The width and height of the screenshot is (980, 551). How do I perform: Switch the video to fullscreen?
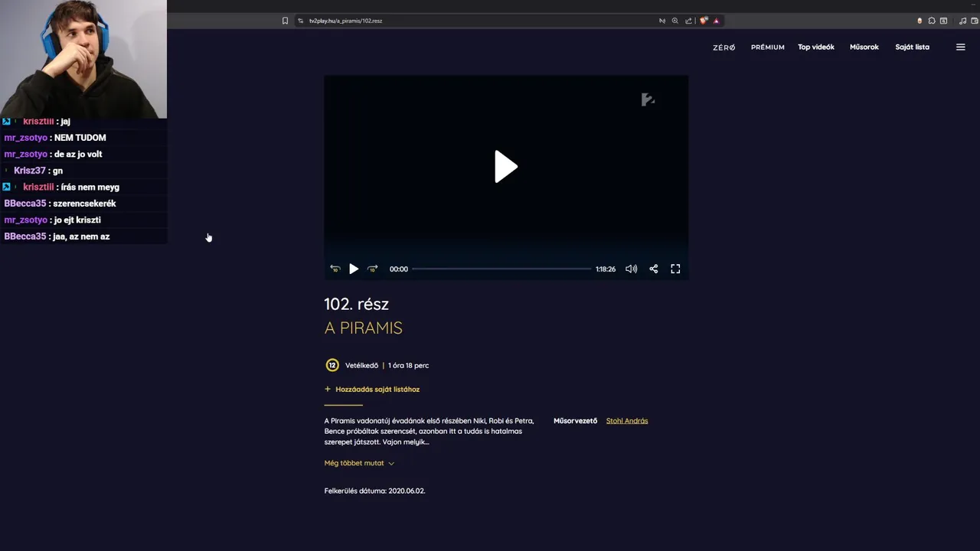point(675,269)
